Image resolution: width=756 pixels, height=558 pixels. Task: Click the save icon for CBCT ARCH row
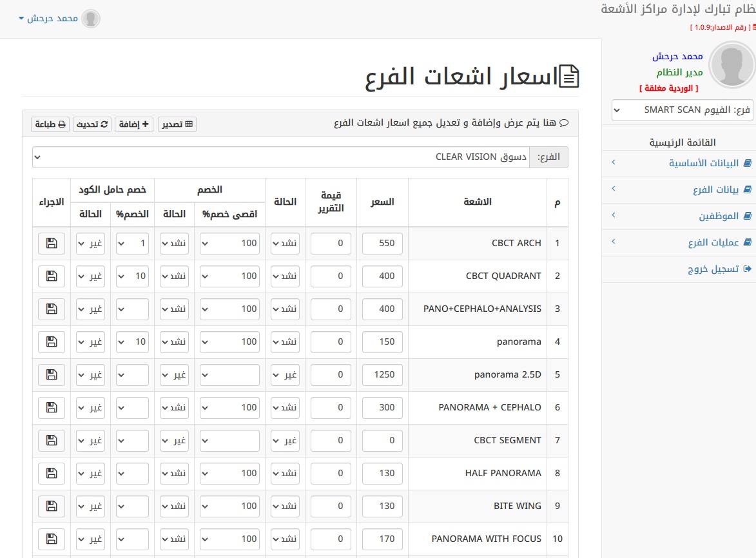[x=52, y=243]
